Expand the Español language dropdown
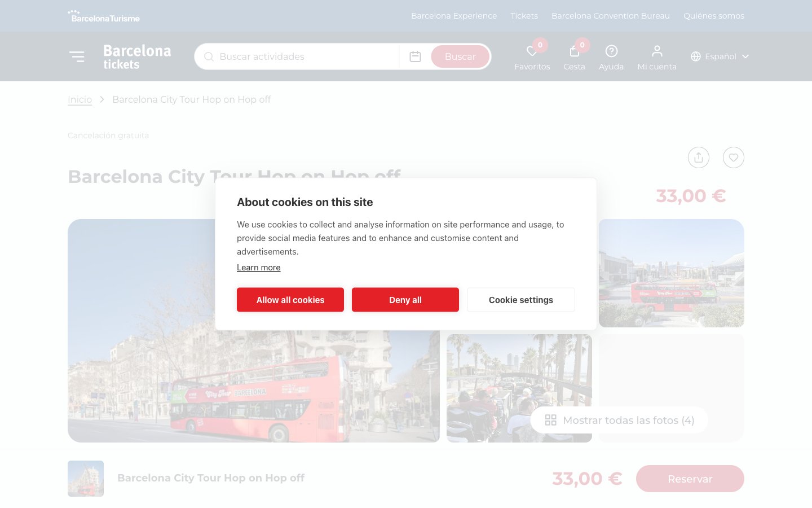The width and height of the screenshot is (812, 508). coord(720,56)
